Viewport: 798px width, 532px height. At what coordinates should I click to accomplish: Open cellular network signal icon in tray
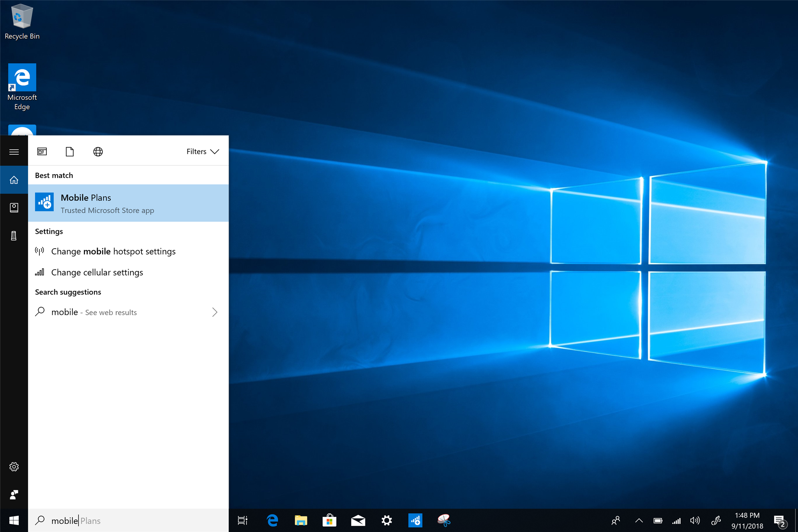pyautogui.click(x=676, y=521)
